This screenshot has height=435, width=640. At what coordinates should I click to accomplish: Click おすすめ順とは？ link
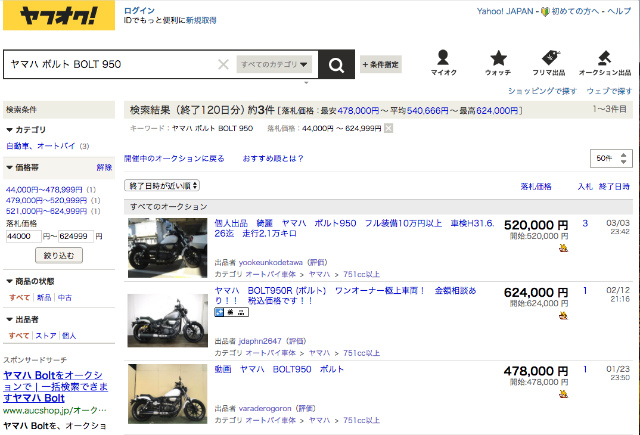coord(273,158)
